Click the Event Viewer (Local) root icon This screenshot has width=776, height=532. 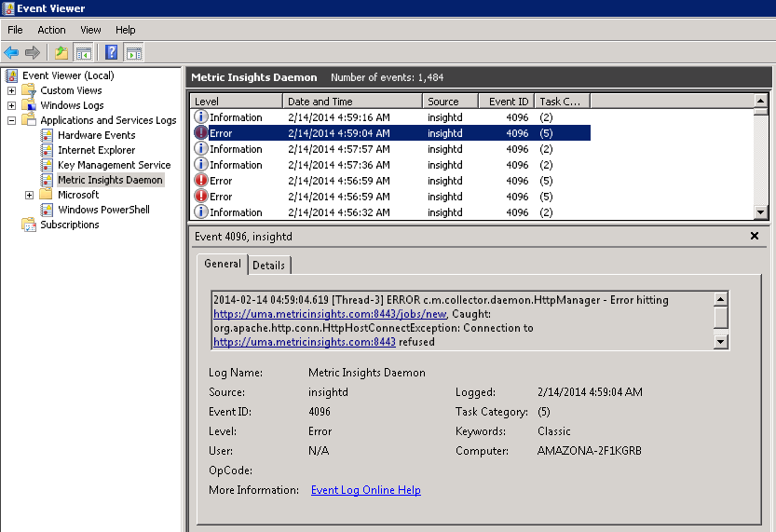(12, 75)
